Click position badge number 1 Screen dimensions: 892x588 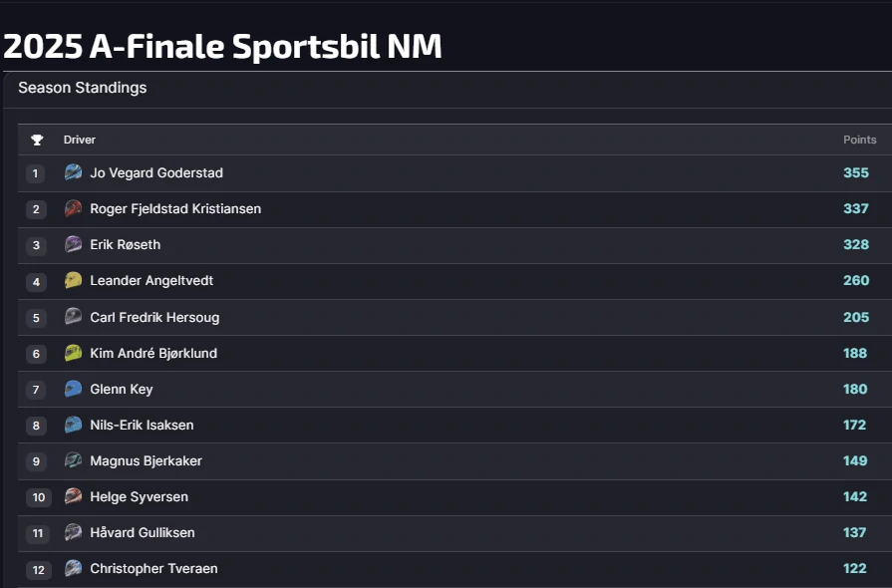click(36, 173)
